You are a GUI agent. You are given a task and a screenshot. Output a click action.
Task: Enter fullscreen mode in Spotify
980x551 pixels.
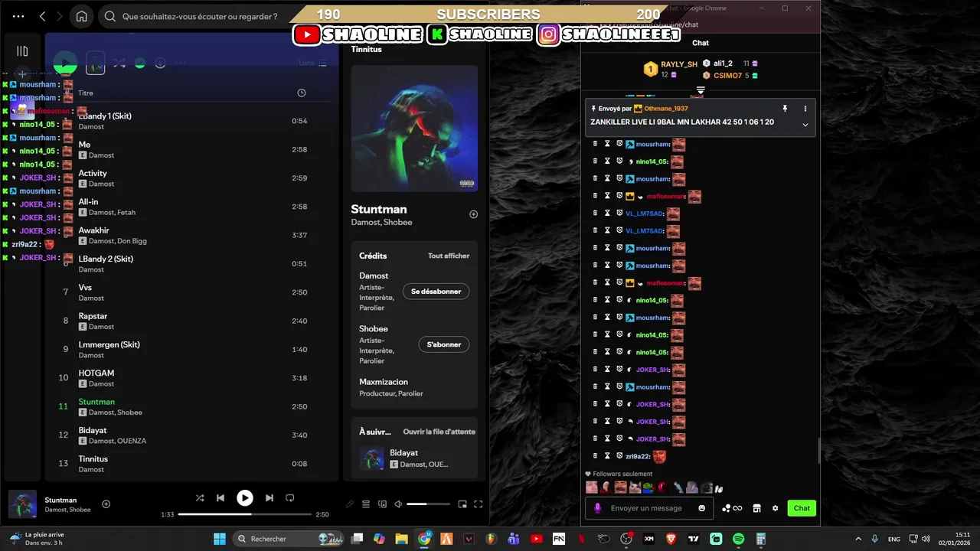(x=478, y=504)
